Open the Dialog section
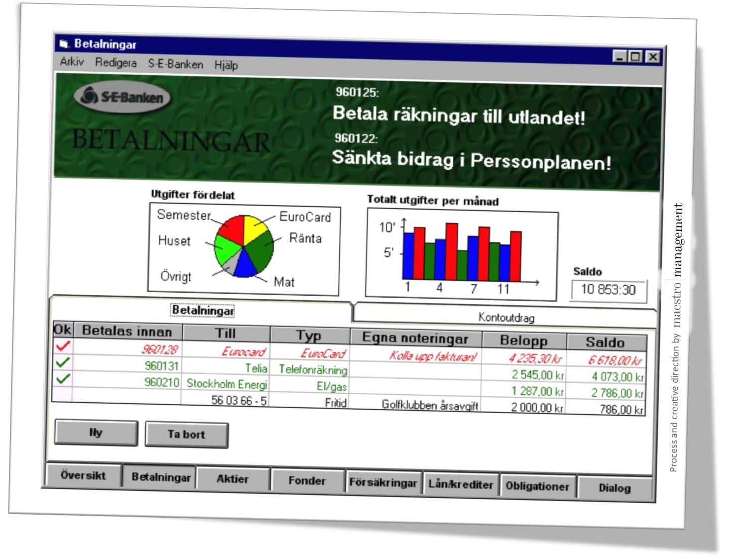747x560 pixels. 615,488
